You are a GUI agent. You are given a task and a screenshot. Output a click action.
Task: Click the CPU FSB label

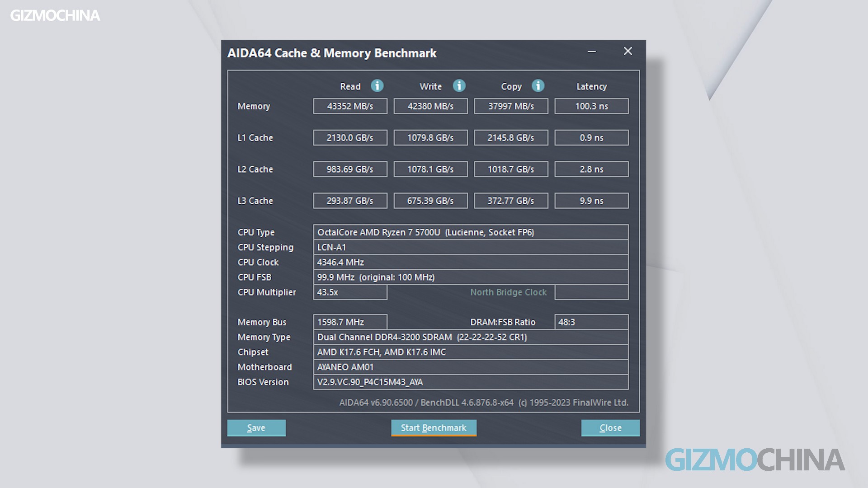tap(254, 277)
